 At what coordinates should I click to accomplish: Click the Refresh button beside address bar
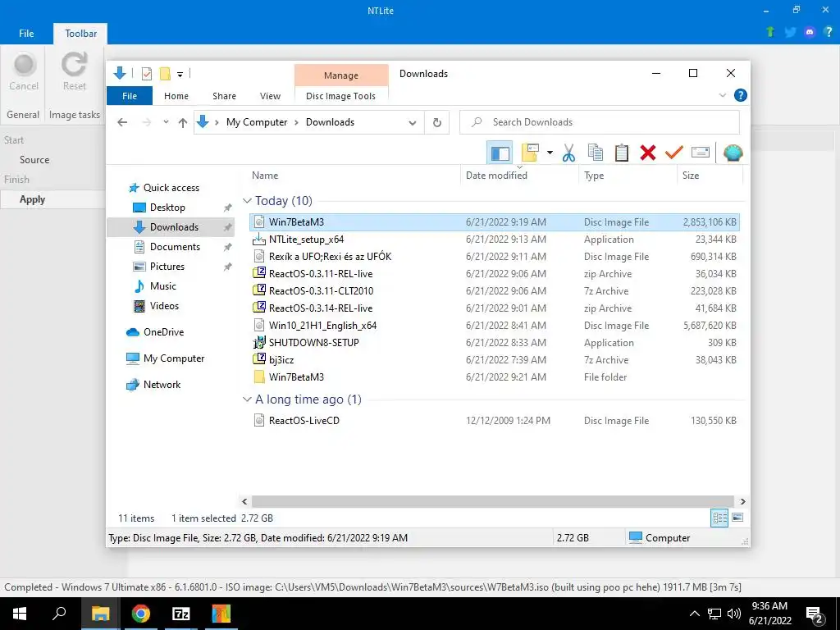click(437, 123)
